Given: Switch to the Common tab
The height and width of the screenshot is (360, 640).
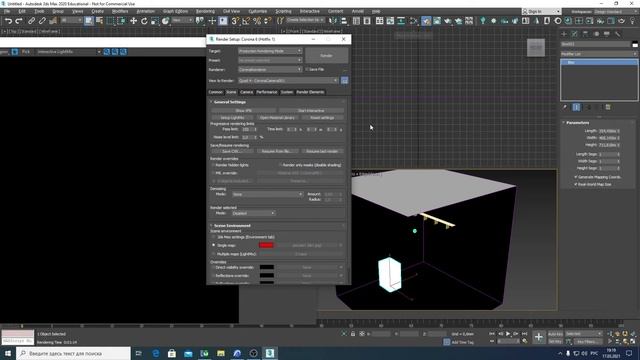Looking at the screenshot, I should (x=216, y=92).
